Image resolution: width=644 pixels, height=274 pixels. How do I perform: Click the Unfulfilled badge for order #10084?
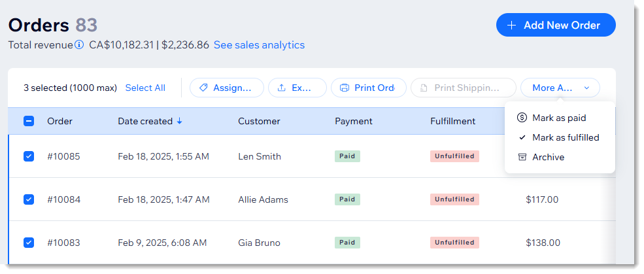coord(454,199)
